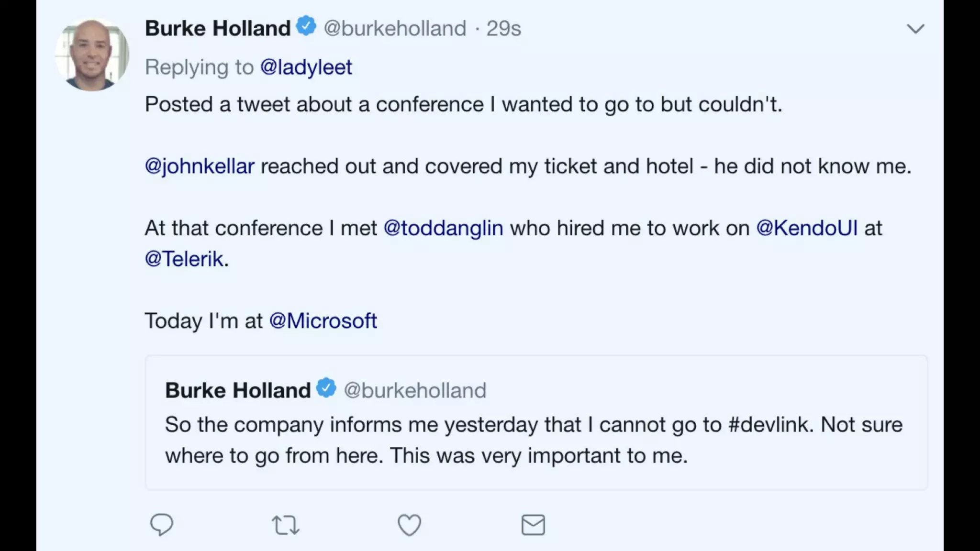Click the reply speech bubble icon
Viewport: 980px width, 551px height.
click(162, 525)
